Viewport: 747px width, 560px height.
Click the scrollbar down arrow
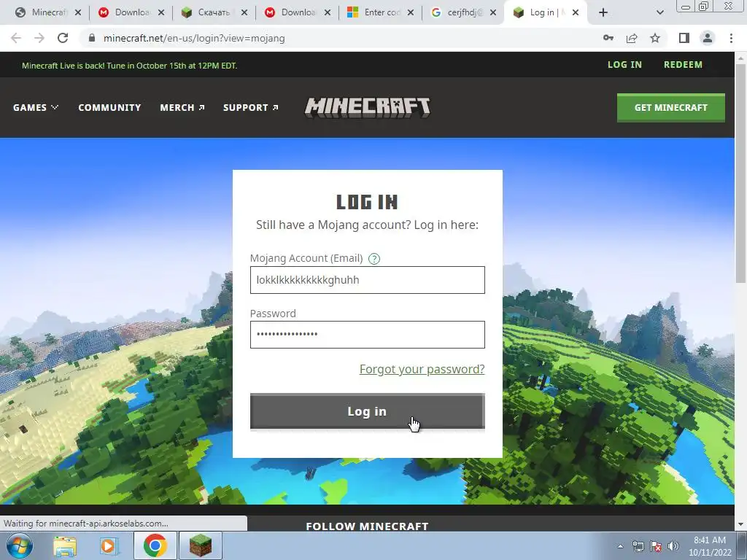point(741,525)
